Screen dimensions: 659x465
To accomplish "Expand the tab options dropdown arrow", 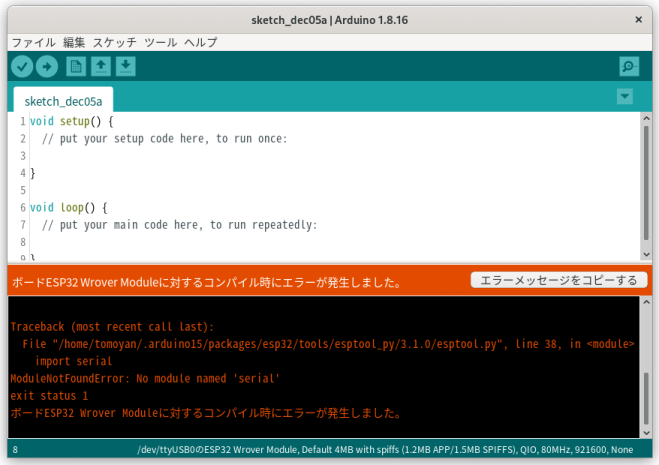I will [x=625, y=96].
